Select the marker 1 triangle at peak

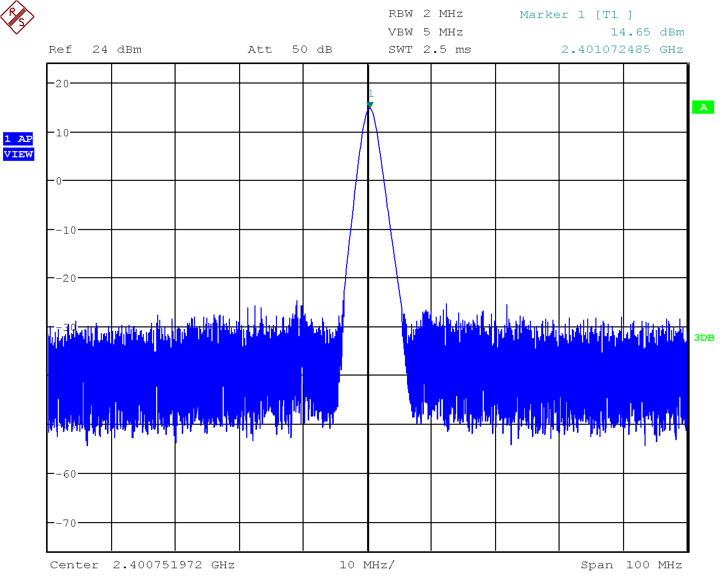pyautogui.click(x=370, y=105)
